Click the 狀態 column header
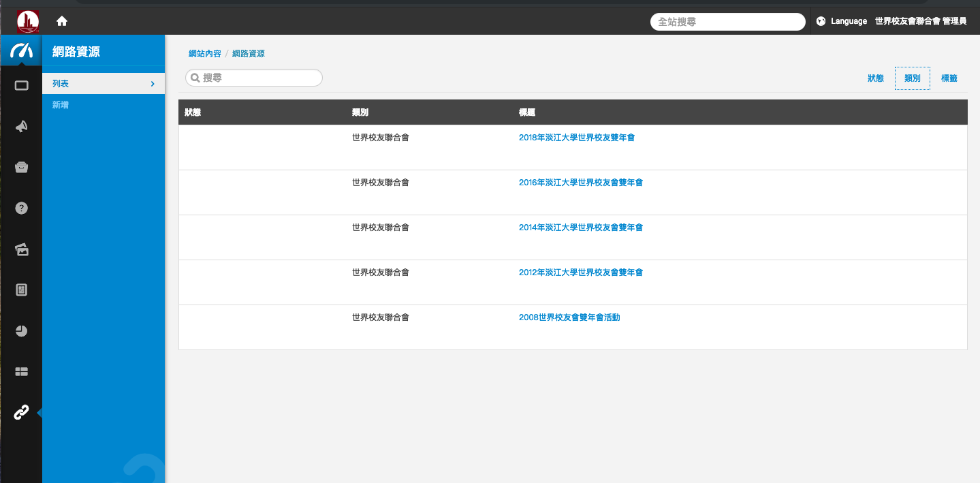980x483 pixels. pos(193,112)
